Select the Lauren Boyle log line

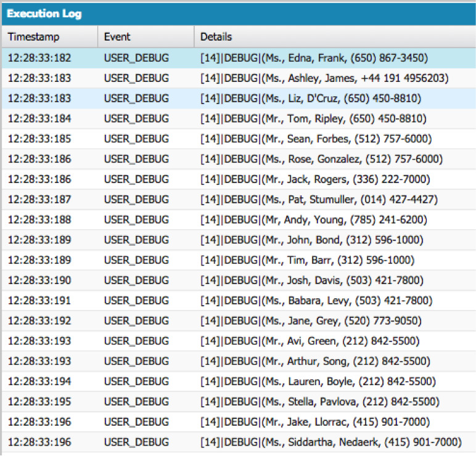point(239,381)
